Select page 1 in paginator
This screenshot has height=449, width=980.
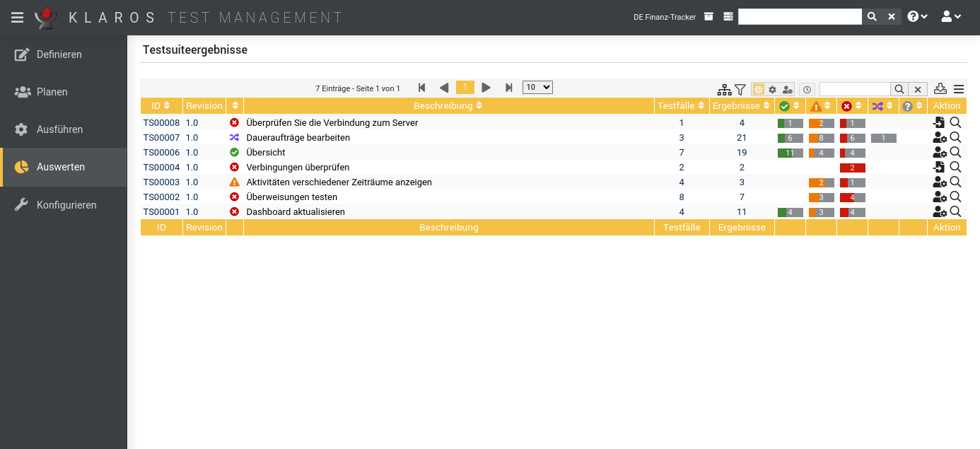click(x=465, y=88)
